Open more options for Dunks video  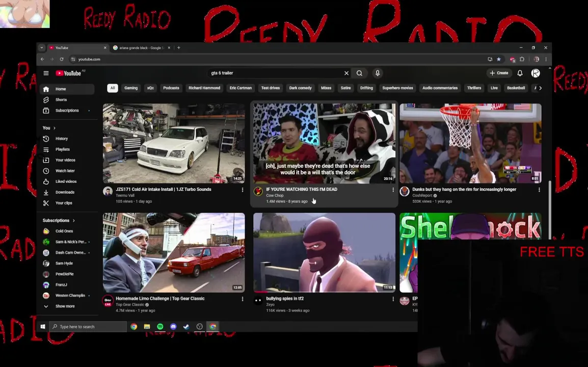tap(539, 190)
